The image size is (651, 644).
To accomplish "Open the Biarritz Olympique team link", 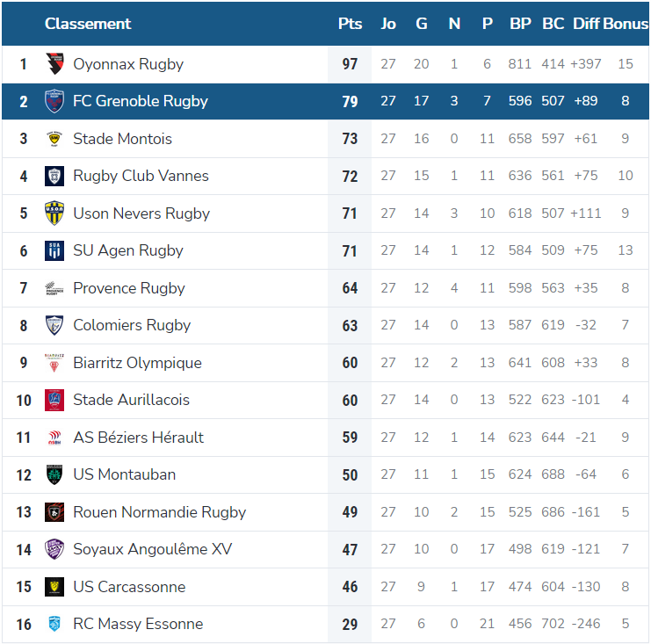I will (x=137, y=363).
